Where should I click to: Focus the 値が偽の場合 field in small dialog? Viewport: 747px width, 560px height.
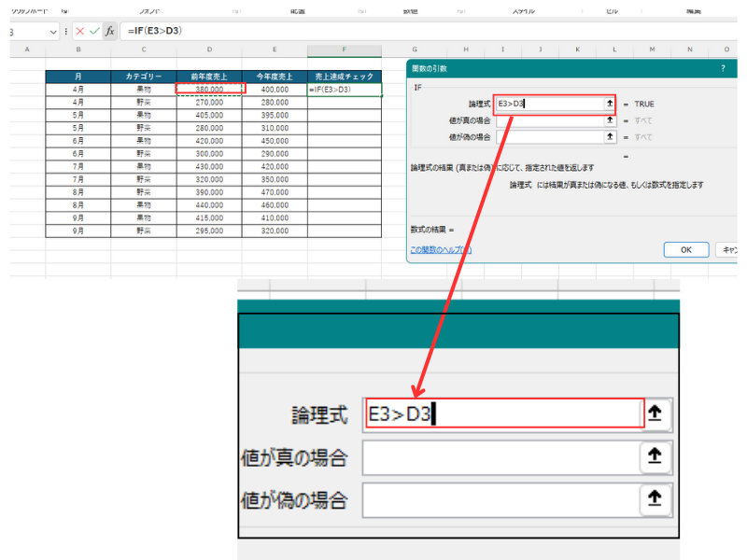point(549,137)
